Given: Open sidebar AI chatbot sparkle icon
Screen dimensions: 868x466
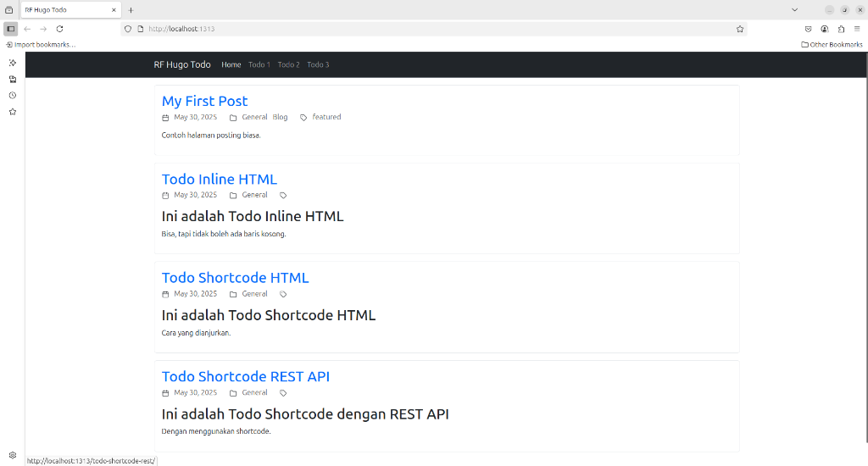Looking at the screenshot, I should [x=13, y=63].
